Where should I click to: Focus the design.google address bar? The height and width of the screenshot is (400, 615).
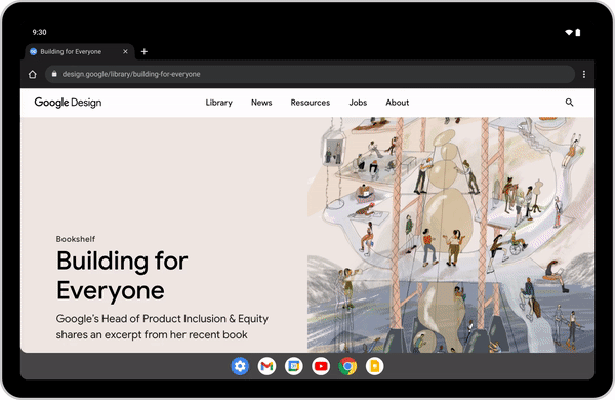(x=310, y=74)
